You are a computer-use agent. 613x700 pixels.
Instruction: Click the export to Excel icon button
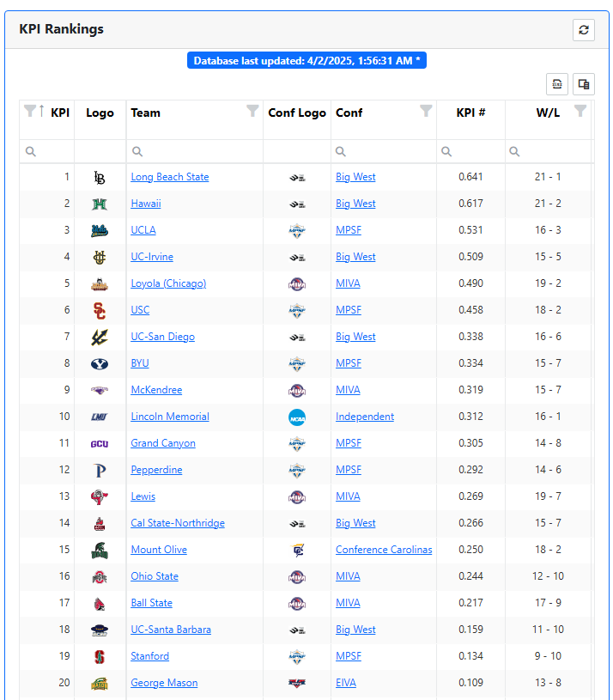[557, 84]
